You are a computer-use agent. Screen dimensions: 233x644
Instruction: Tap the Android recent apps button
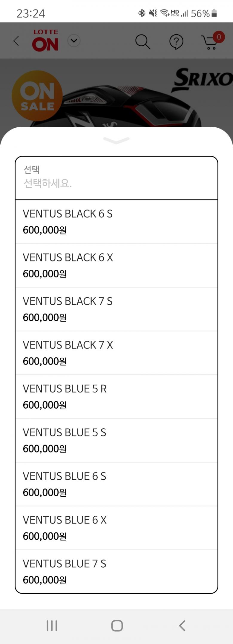52,626
